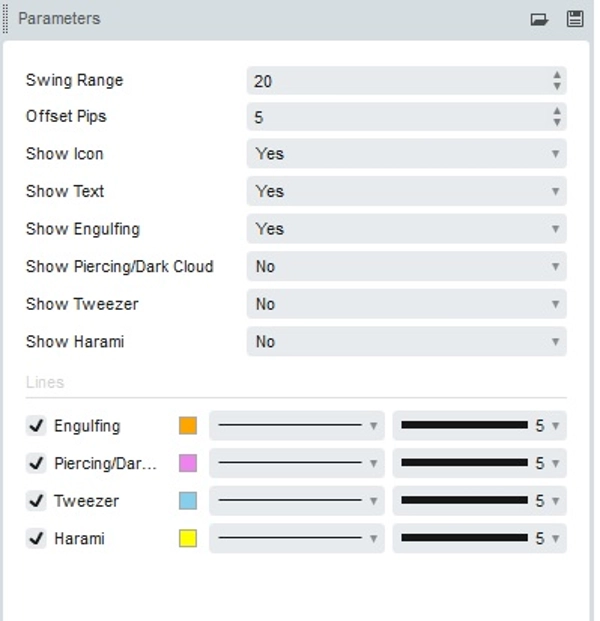Click the load parameters folder icon
The image size is (600, 621).
(x=539, y=19)
